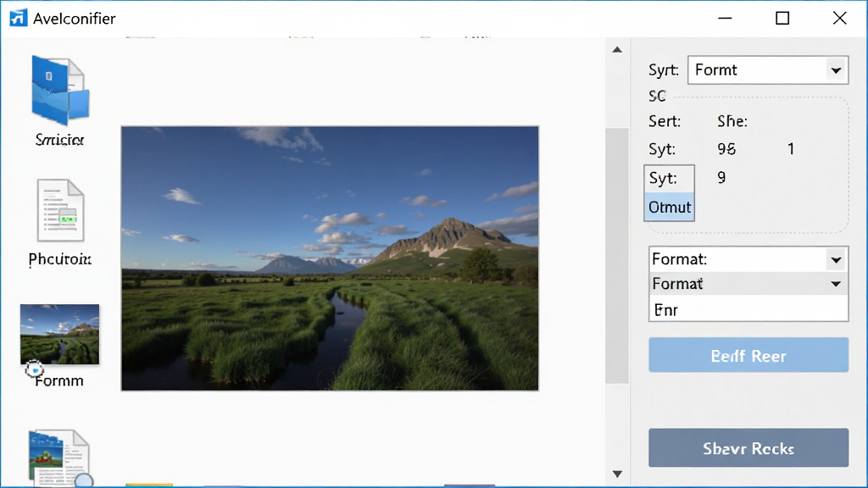Close the Avelconifier window
The height and width of the screenshot is (488, 868).
point(840,19)
